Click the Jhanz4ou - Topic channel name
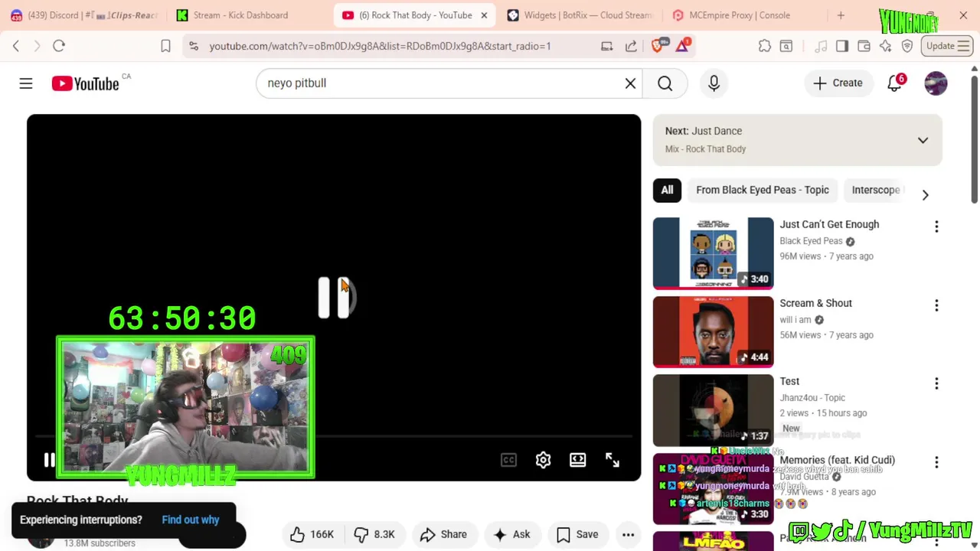The height and width of the screenshot is (551, 980). [812, 398]
